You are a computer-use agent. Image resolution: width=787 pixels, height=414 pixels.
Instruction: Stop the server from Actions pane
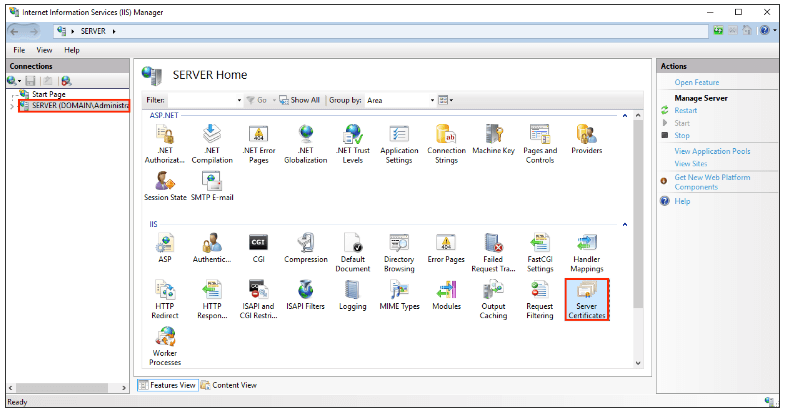682,135
